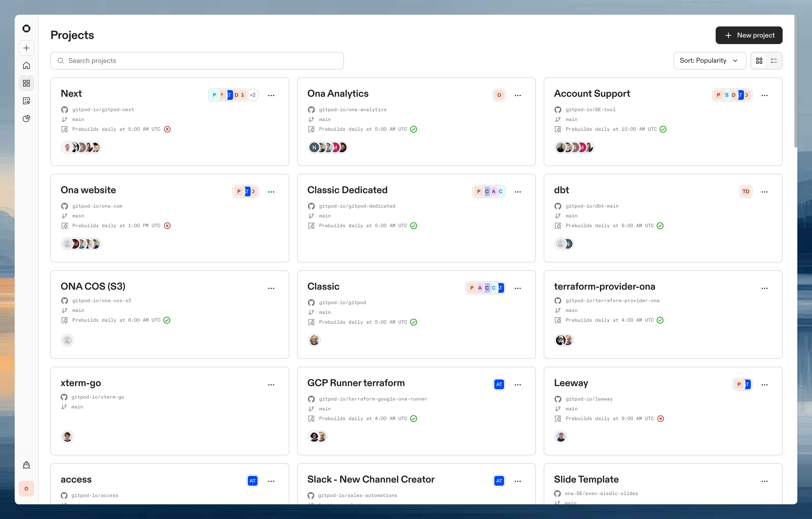Open more options for Leeway project
This screenshot has width=812, height=519.
765,385
